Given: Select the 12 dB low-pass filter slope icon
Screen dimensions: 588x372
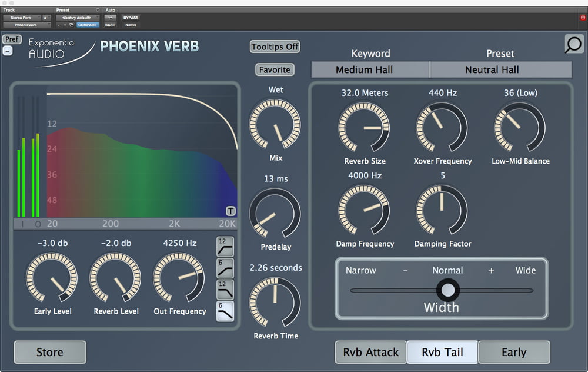Looking at the screenshot, I should tap(225, 289).
